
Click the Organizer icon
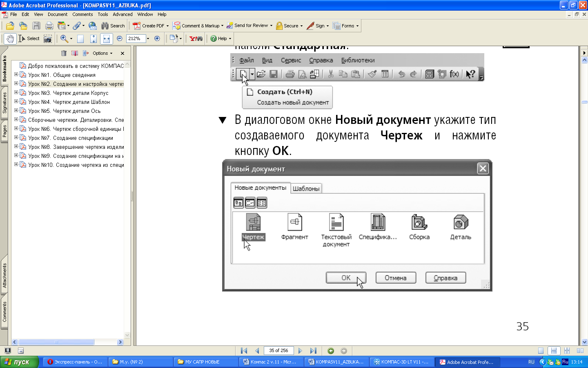pos(62,26)
